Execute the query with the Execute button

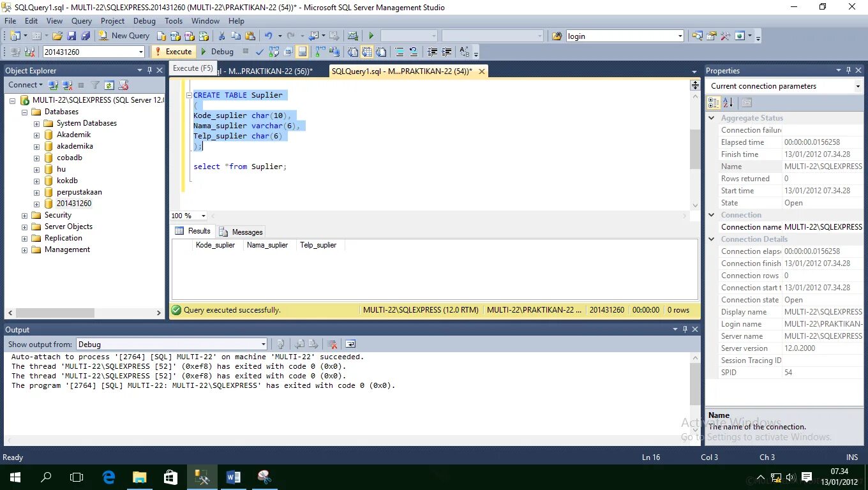(x=173, y=52)
